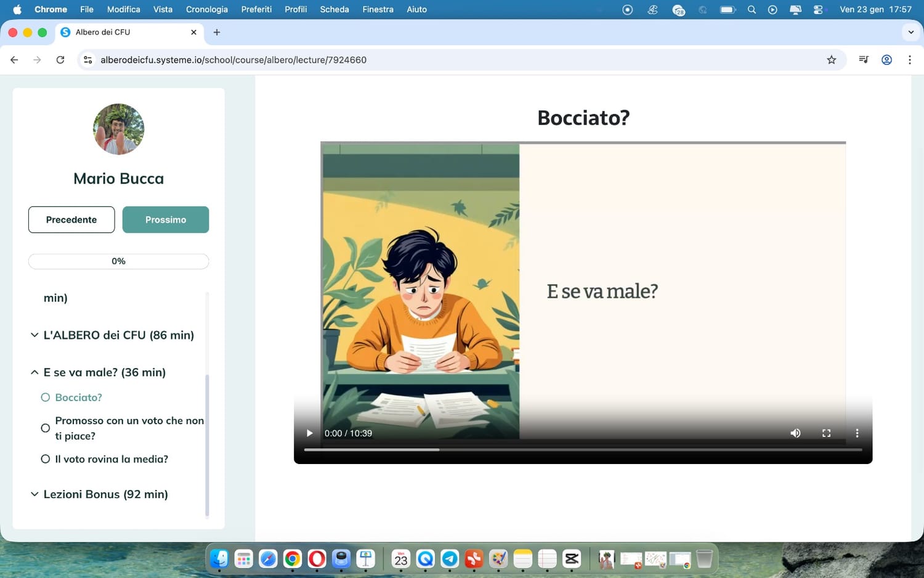This screenshot has height=578, width=924.
Task: Collapse the E se va male? section
Action: point(98,372)
